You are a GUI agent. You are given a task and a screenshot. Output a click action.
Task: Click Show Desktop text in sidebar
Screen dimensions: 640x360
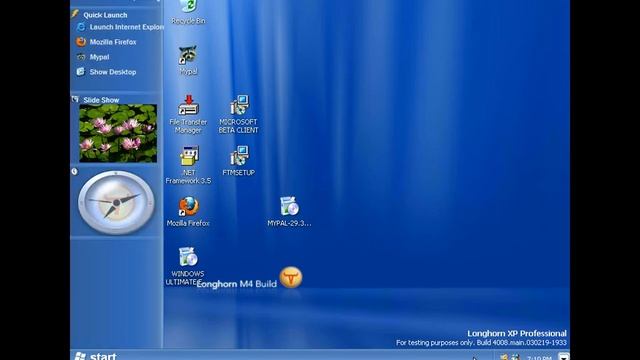click(113, 72)
